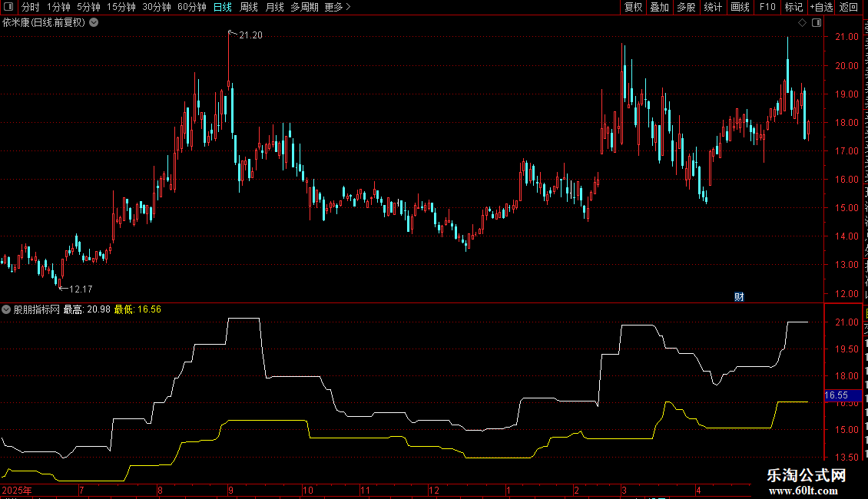868x499 pixels.
Task: Click the 12.17 low price label
Action: [81, 289]
